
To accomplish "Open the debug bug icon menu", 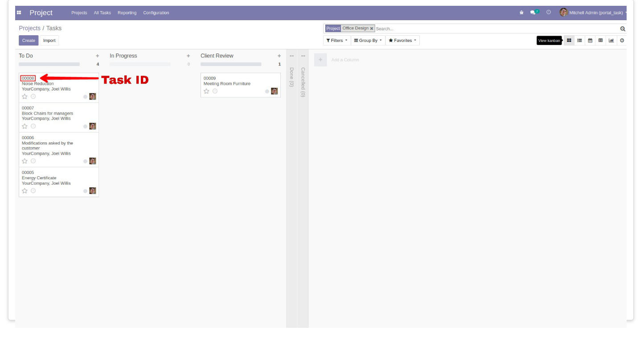I will point(521,12).
